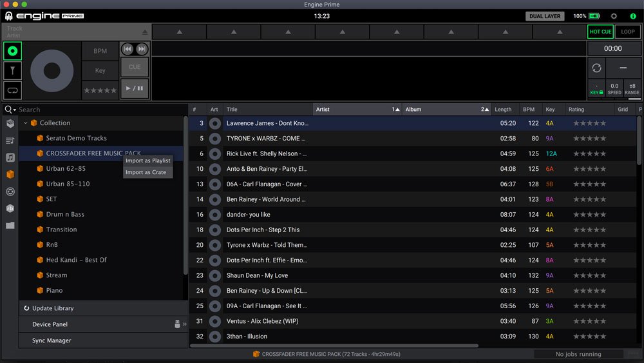Click the eighth hot cue pad triangle
Viewport: 644px width, 363px height.
[x=560, y=32]
